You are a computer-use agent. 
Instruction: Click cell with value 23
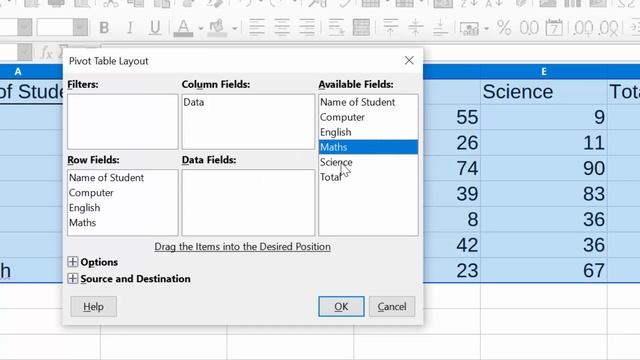click(452, 270)
